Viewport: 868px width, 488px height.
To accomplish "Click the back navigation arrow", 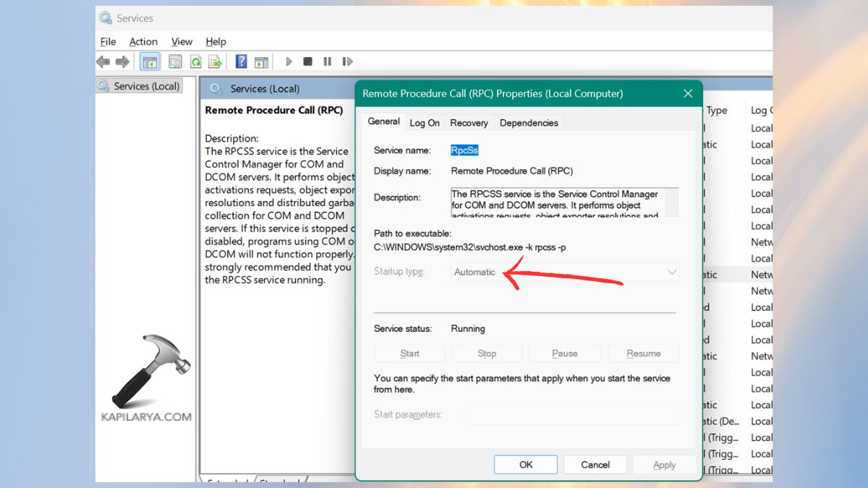I will click(x=103, y=61).
